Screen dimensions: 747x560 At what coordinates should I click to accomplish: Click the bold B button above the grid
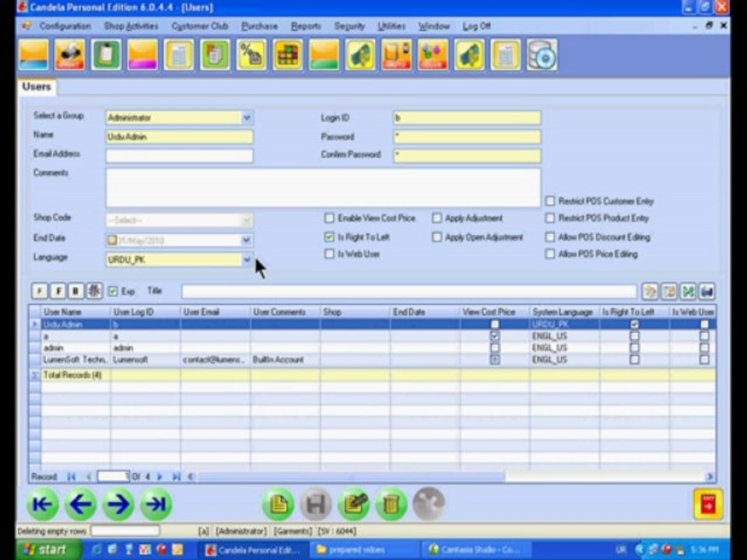[75, 291]
